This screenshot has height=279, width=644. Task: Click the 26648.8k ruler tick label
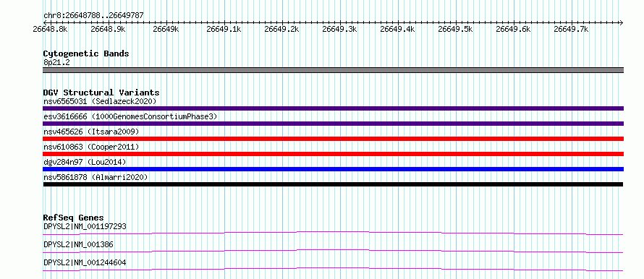[50, 29]
